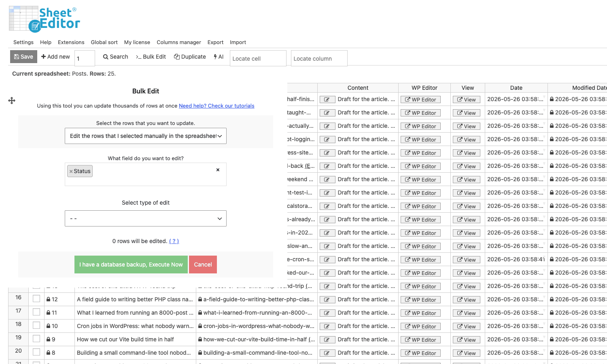
Task: Click the Date column header
Action: click(x=516, y=88)
